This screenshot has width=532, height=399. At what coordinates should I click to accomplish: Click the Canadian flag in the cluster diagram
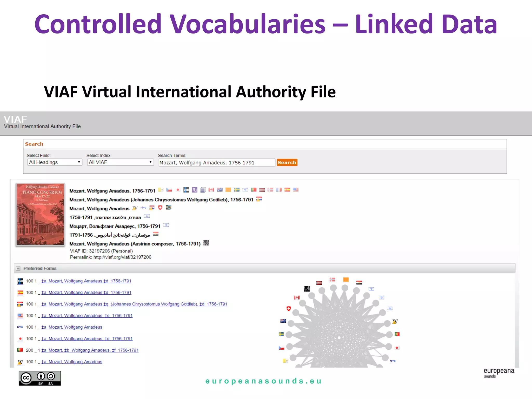297,298
